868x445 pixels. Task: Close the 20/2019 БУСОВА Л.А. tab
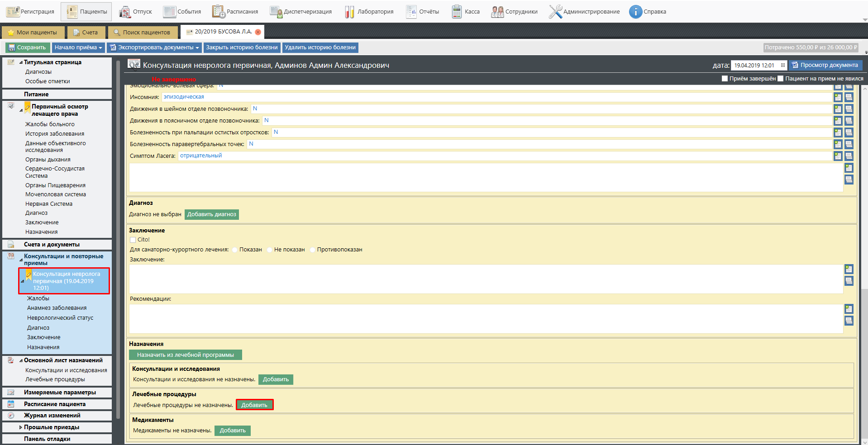tap(258, 32)
